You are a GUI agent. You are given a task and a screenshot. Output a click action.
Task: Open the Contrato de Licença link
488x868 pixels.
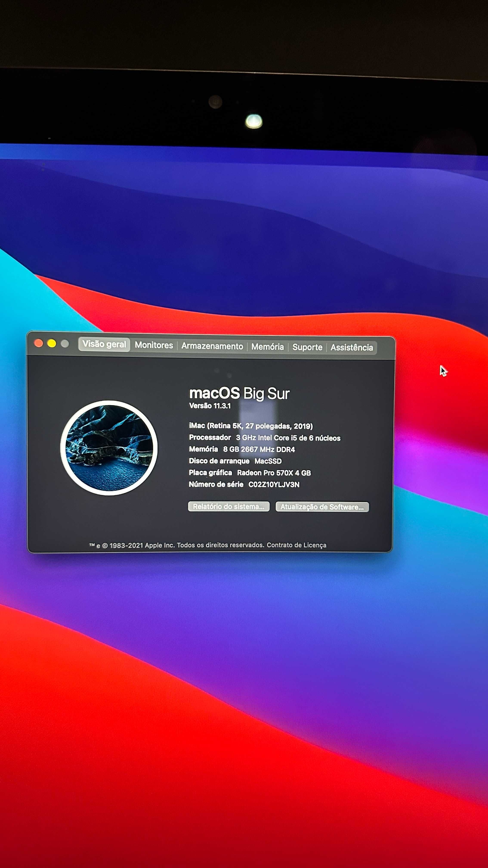coord(296,545)
